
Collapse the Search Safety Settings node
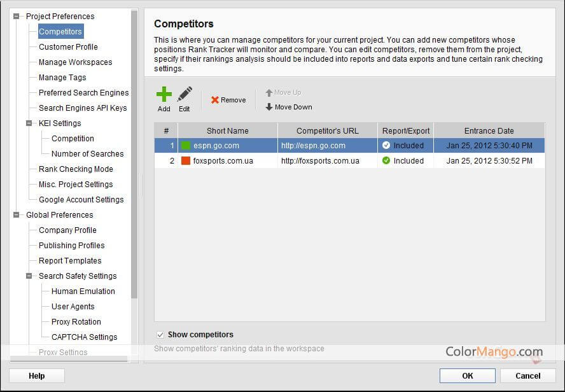[x=29, y=276]
